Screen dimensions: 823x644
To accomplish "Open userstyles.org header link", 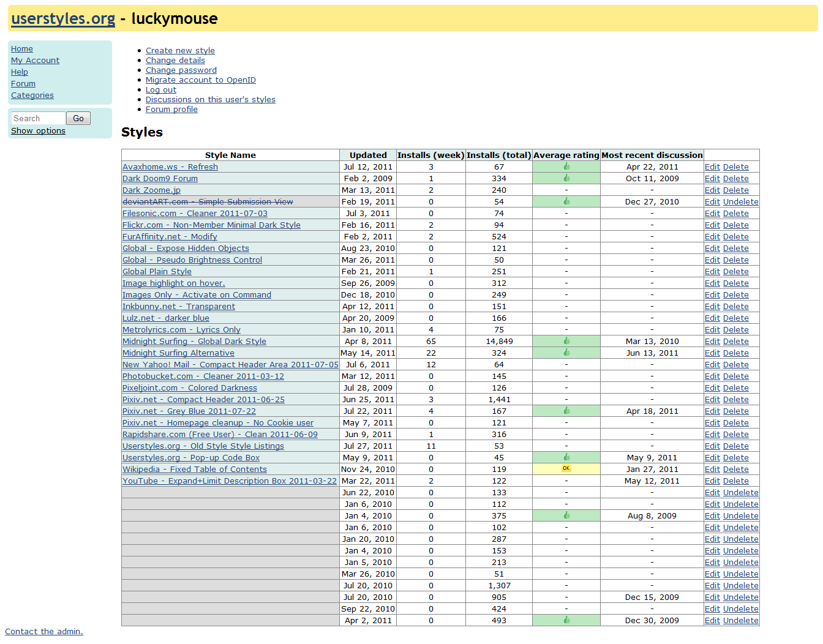I will pos(63,18).
